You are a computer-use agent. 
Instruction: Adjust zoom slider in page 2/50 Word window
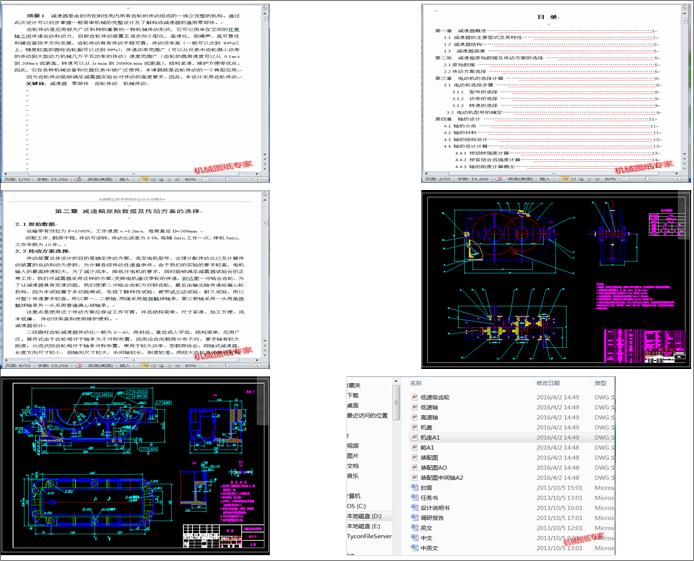(x=648, y=179)
